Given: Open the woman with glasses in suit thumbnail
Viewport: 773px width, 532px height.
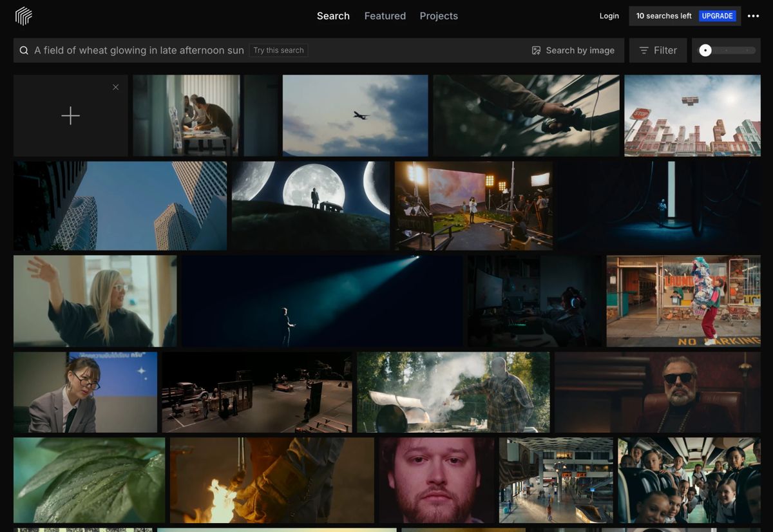Looking at the screenshot, I should 85,392.
